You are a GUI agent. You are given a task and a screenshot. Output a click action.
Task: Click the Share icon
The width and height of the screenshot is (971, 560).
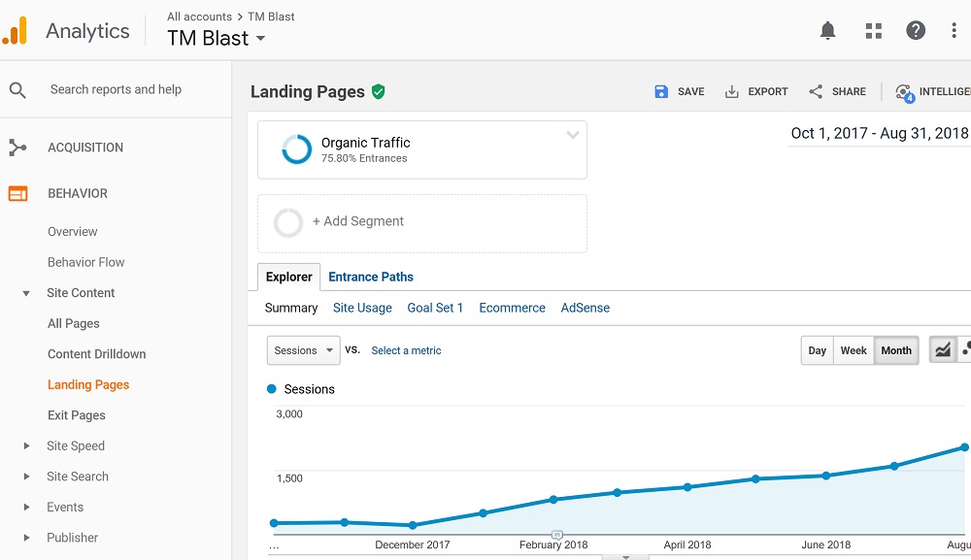(x=816, y=91)
